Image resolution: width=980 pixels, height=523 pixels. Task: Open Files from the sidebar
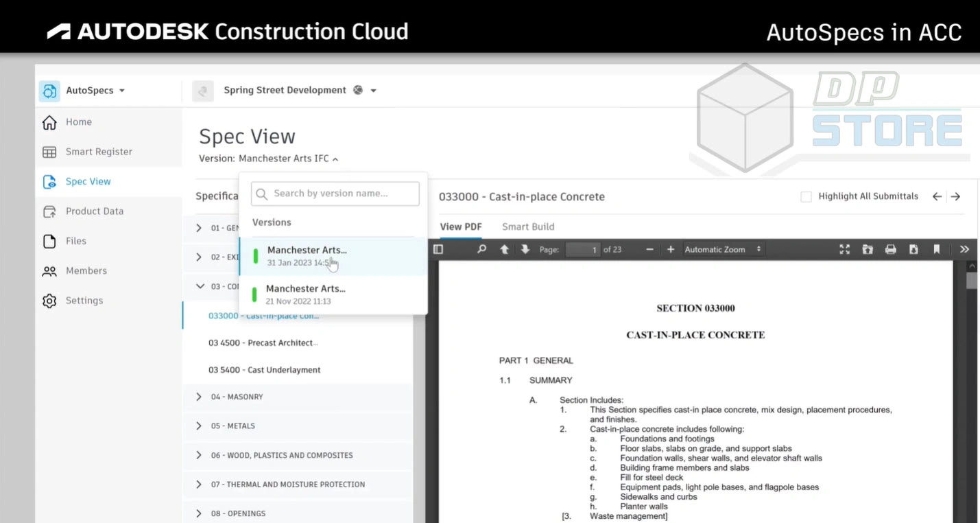click(x=76, y=241)
